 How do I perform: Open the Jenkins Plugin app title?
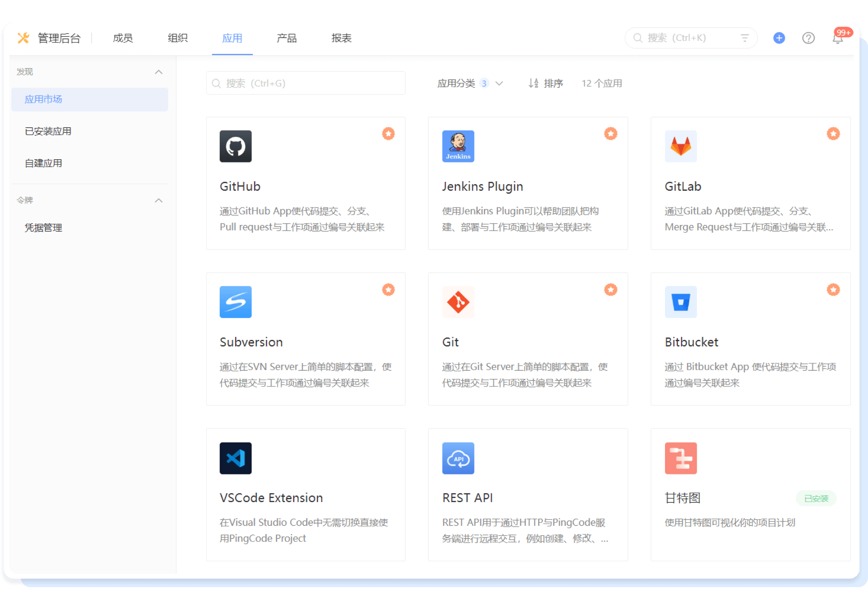[x=482, y=186]
